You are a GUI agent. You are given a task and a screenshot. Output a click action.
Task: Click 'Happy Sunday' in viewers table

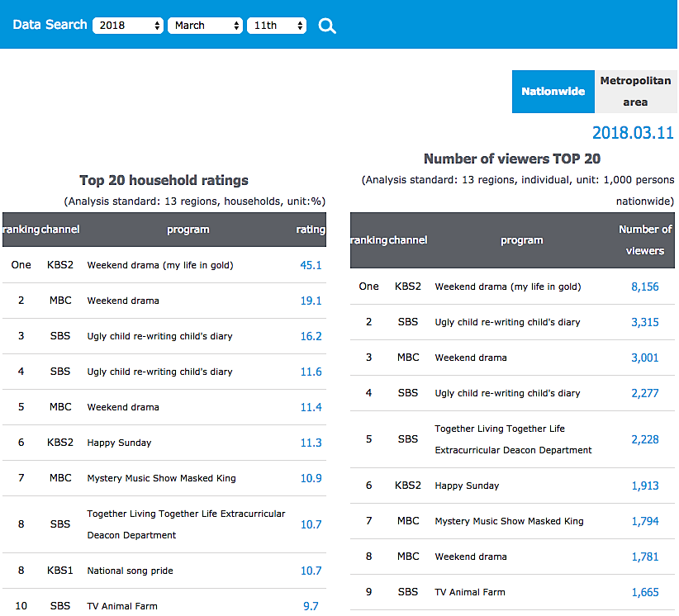click(x=467, y=486)
